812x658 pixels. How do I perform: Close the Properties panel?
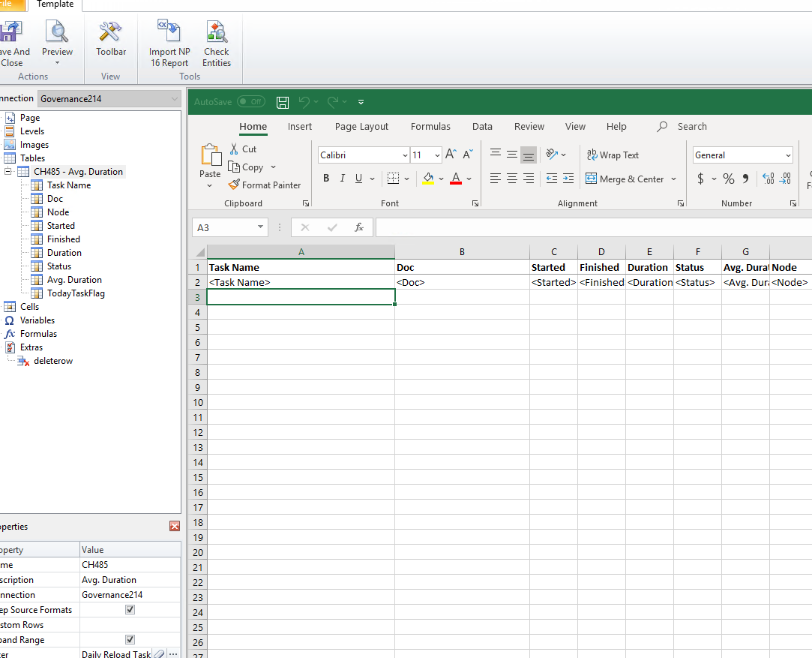tap(175, 527)
